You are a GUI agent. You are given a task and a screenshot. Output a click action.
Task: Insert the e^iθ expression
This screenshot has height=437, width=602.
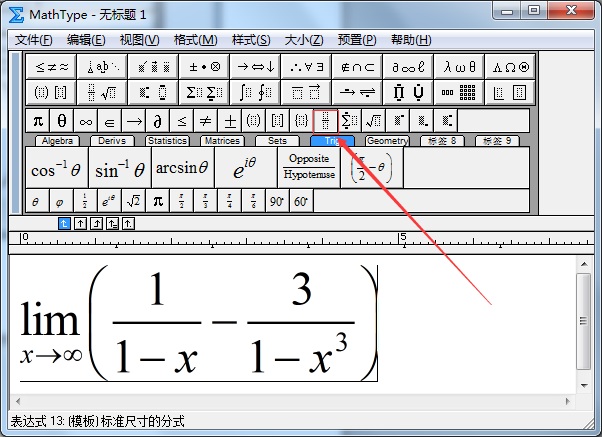pyautogui.click(x=246, y=168)
